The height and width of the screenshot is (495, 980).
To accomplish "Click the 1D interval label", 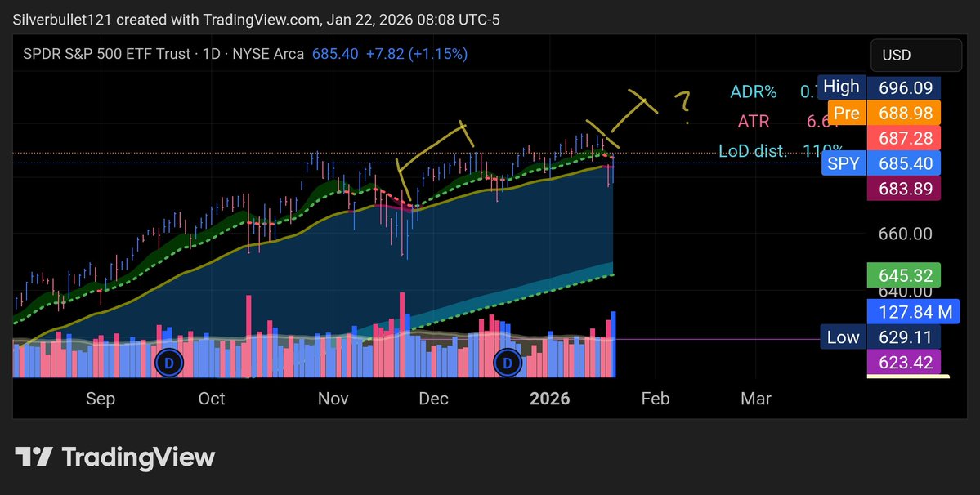I will click(211, 54).
